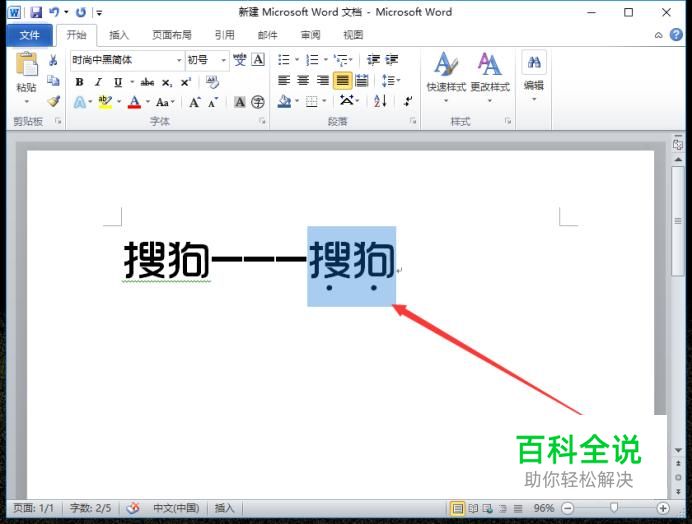The image size is (692, 524).
Task: Open the Editing (编辑) binoculars group
Action: [534, 76]
